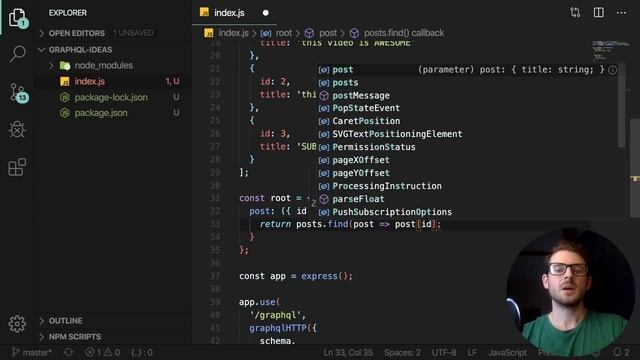Click the open changes compare icon
The height and width of the screenshot is (360, 640).
point(575,13)
